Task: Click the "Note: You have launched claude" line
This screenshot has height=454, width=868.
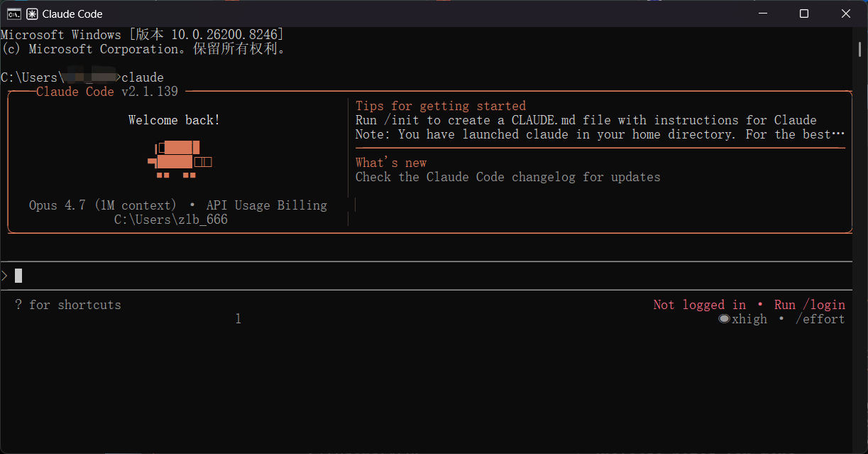Action: [x=600, y=134]
